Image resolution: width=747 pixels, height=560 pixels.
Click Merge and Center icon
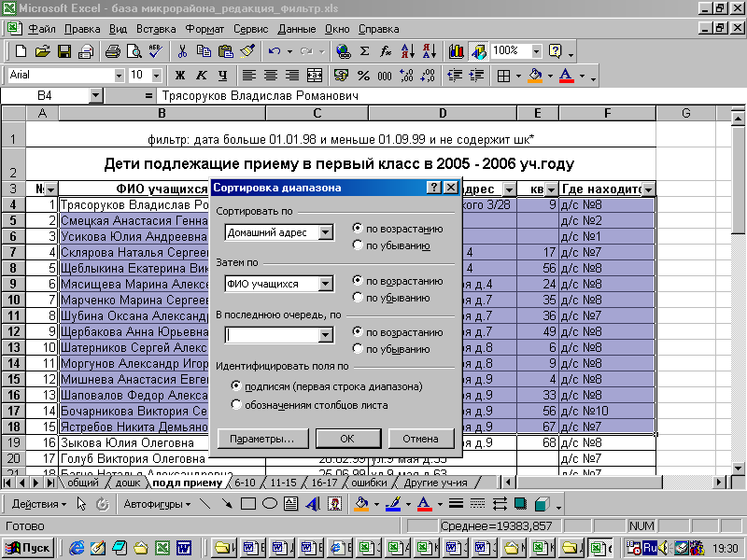pos(314,76)
